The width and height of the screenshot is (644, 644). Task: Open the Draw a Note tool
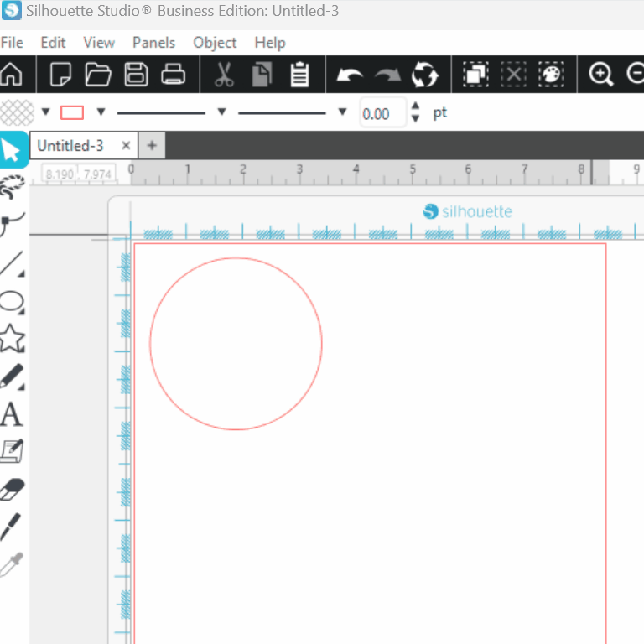tap(13, 451)
